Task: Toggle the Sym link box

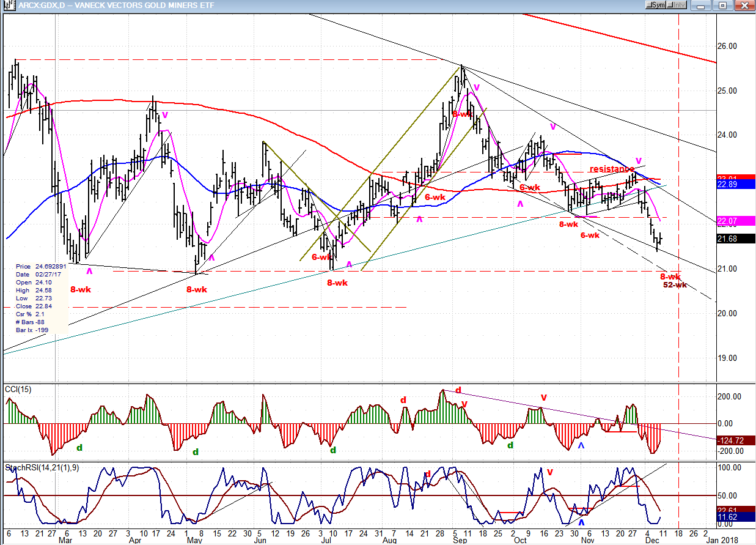Action: pos(656,6)
